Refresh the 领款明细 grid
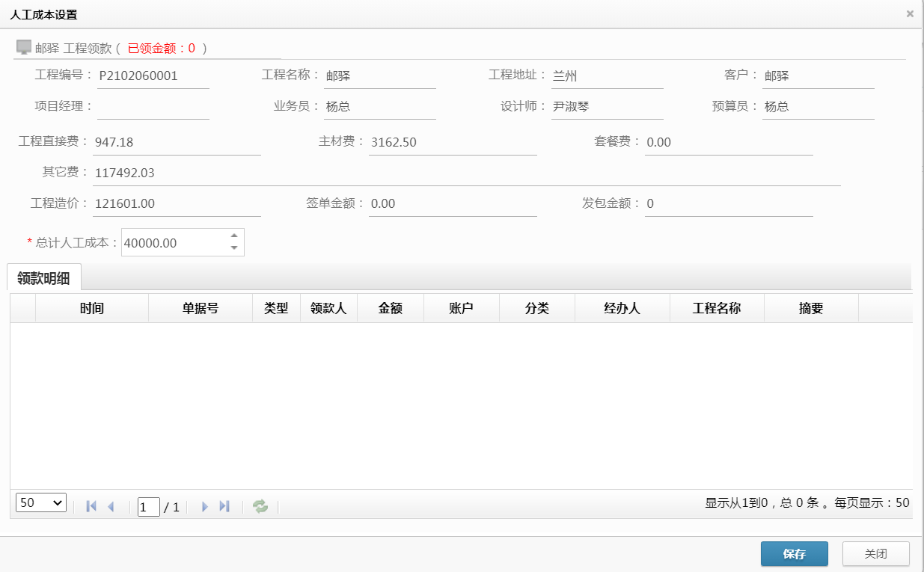The height and width of the screenshot is (572, 924). click(x=260, y=506)
